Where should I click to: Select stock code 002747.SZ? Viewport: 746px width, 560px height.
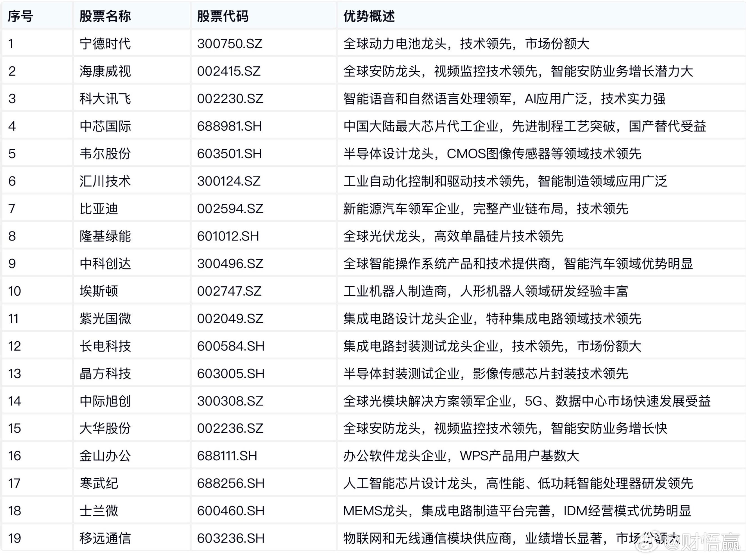pos(229,291)
